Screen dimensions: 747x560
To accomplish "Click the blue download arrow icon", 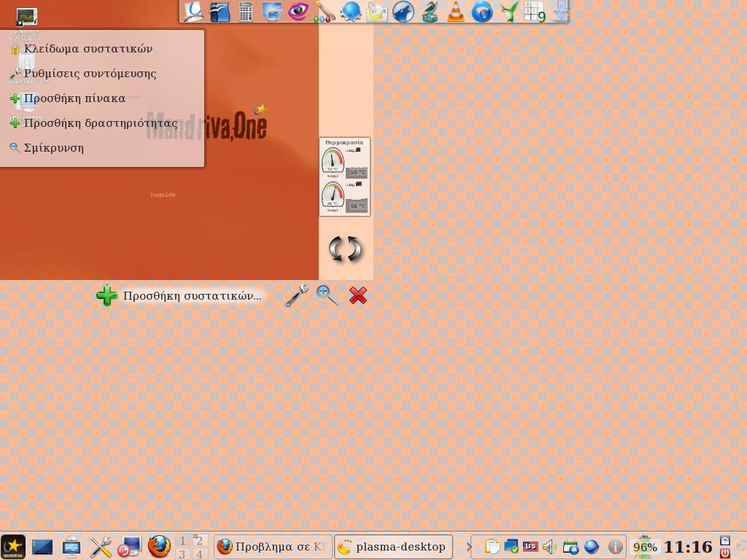I will click(x=561, y=12).
